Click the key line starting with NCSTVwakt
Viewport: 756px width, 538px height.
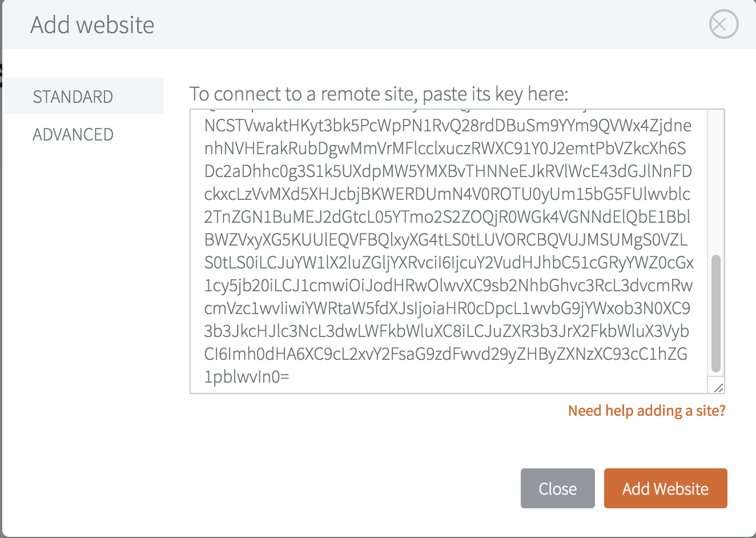pyautogui.click(x=448, y=126)
